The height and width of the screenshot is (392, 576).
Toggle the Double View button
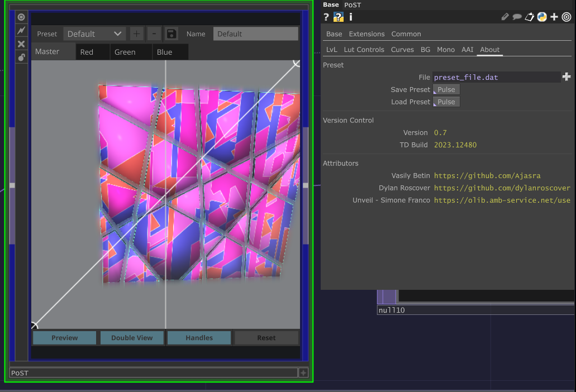(132, 338)
